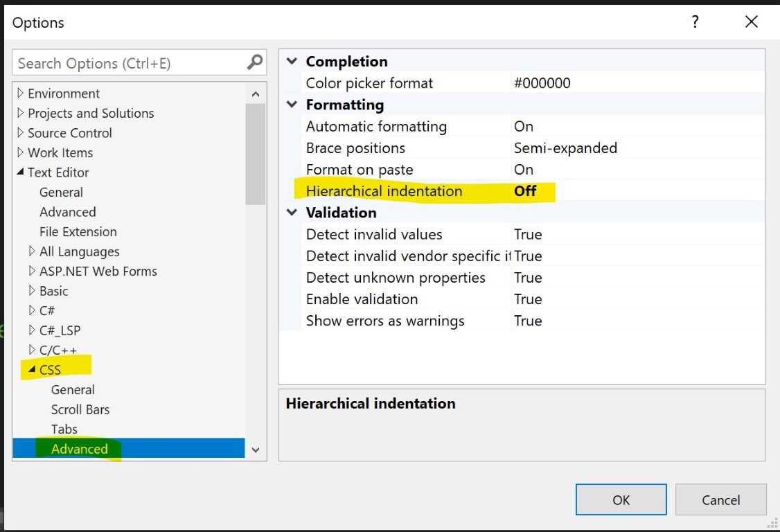The height and width of the screenshot is (532, 780).
Task: Select Tabs under CSS
Action: point(64,429)
